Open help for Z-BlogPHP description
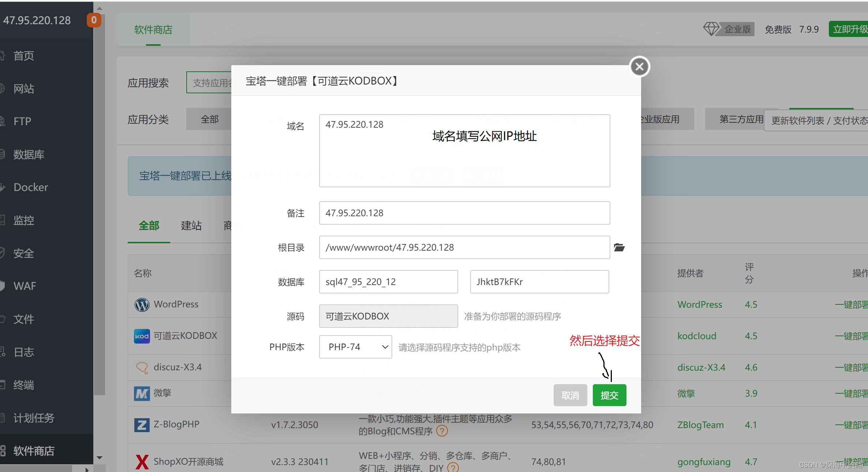 (x=442, y=431)
